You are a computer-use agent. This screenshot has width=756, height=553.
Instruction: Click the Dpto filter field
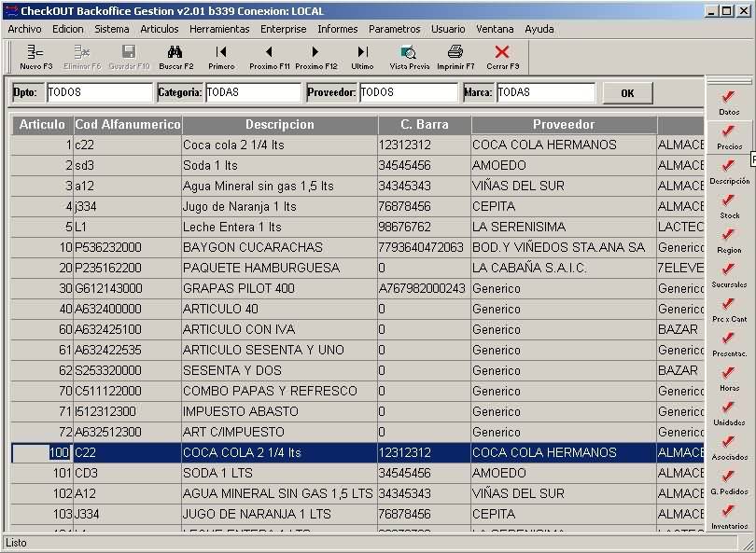click(x=99, y=92)
